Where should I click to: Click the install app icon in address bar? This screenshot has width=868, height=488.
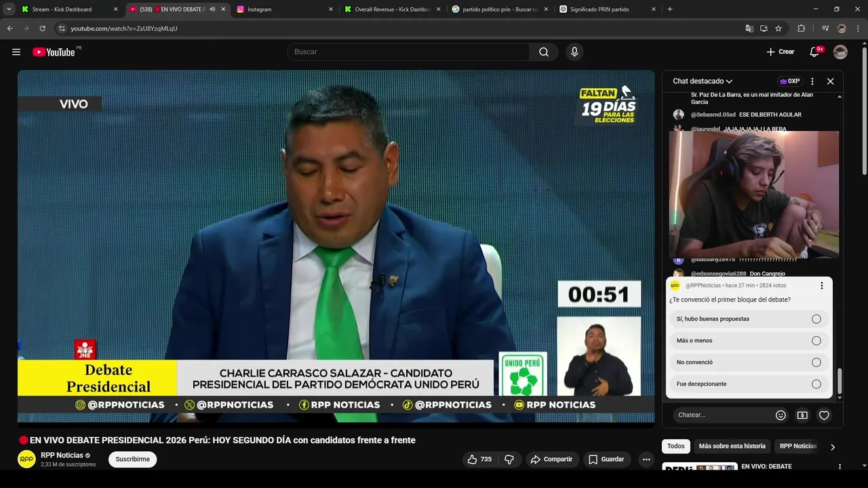764,28
